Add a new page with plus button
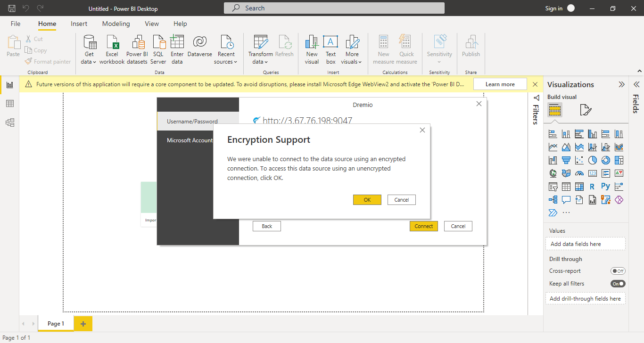This screenshot has height=343, width=644. click(83, 324)
